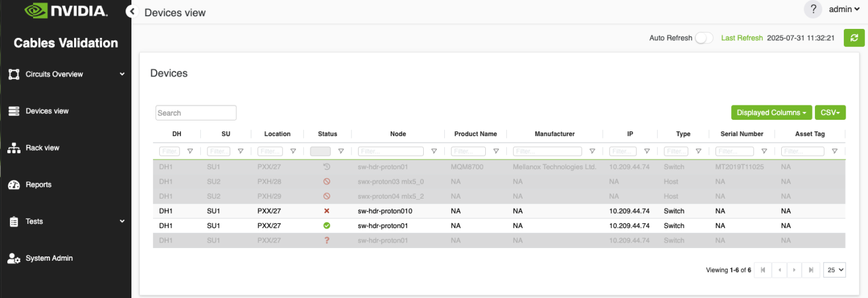Click red X status icon for sw-hdr-proton010
Viewport: 868px width, 298px height.
[327, 211]
